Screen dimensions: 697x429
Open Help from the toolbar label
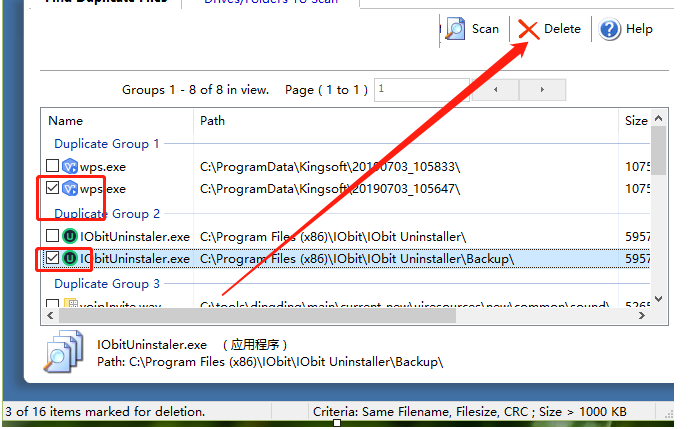(x=639, y=29)
